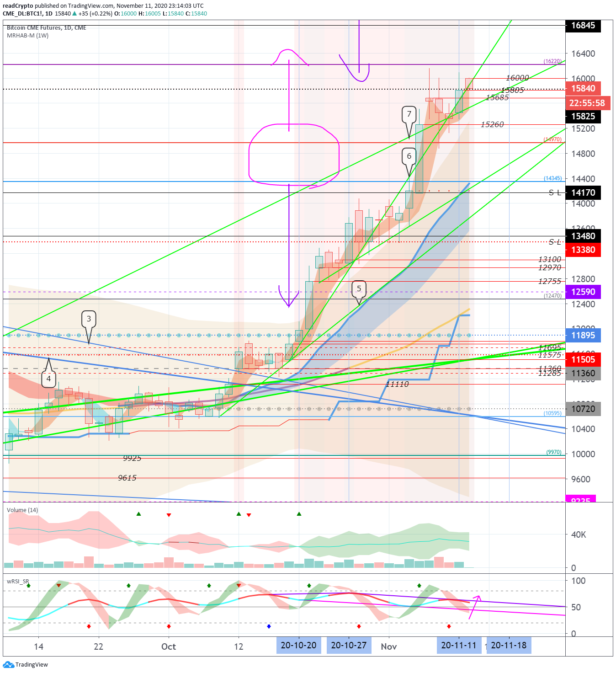Click the 15805 line label
616x673 pixels.
512,90
